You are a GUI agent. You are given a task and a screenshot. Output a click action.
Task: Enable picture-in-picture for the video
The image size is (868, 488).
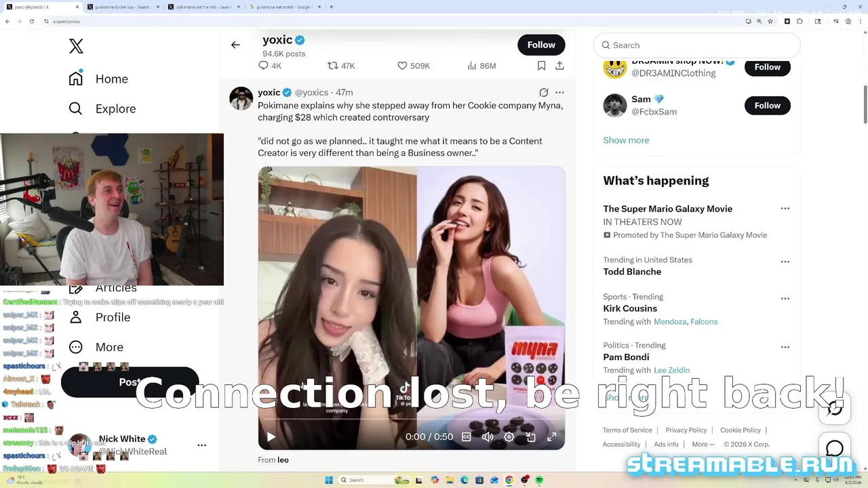point(531,437)
